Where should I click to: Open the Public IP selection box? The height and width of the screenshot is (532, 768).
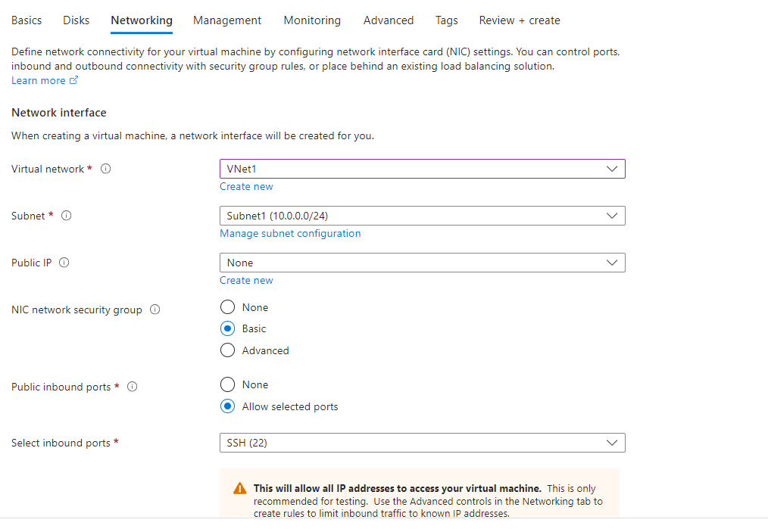pos(422,263)
